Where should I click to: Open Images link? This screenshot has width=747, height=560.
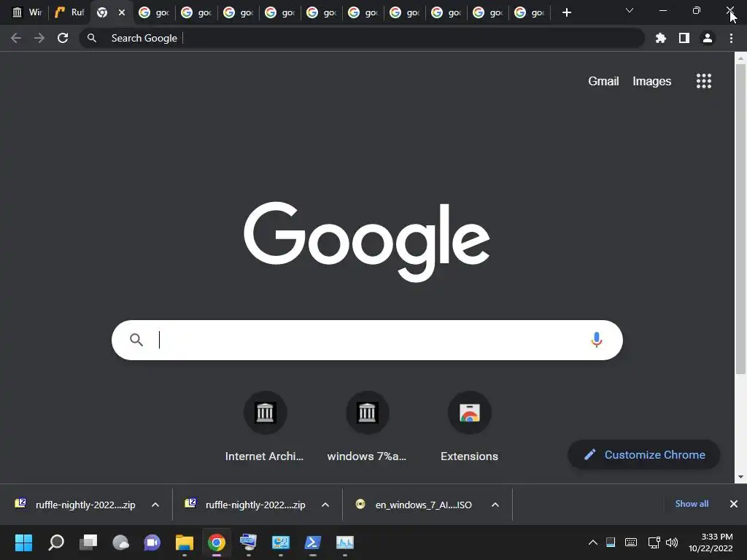tap(651, 82)
